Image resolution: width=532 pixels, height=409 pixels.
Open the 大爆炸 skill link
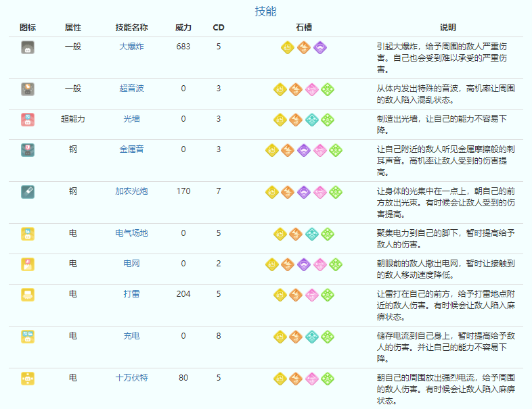pyautogui.click(x=131, y=47)
